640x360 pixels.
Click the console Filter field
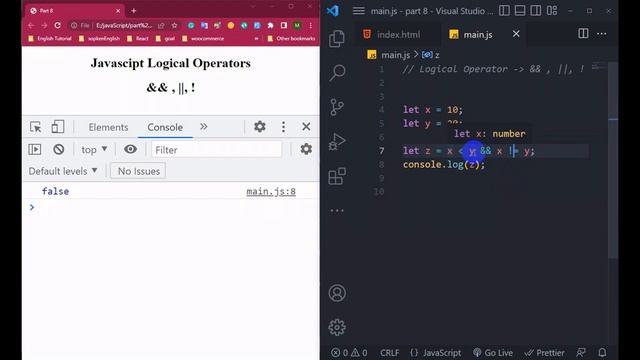point(216,149)
